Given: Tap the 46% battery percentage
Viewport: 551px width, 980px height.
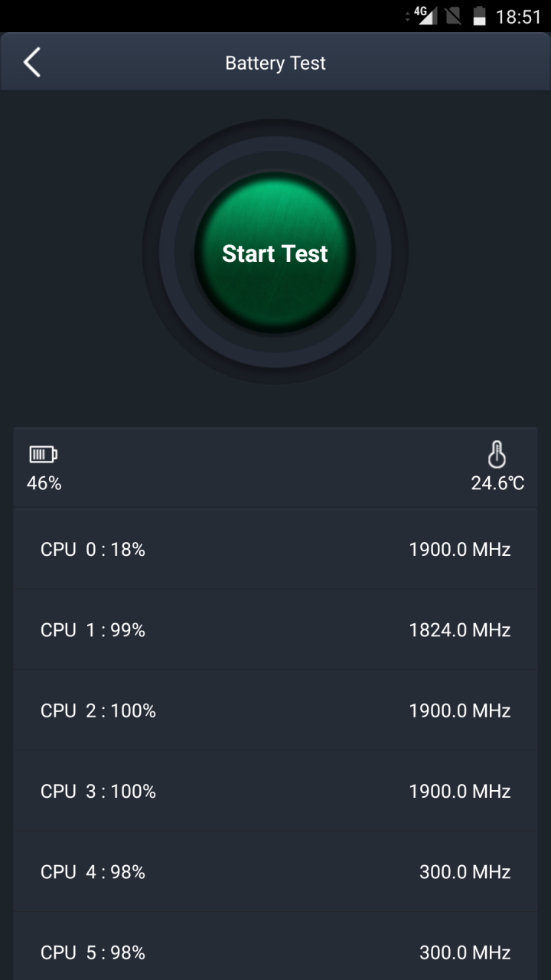Looking at the screenshot, I should tap(44, 483).
